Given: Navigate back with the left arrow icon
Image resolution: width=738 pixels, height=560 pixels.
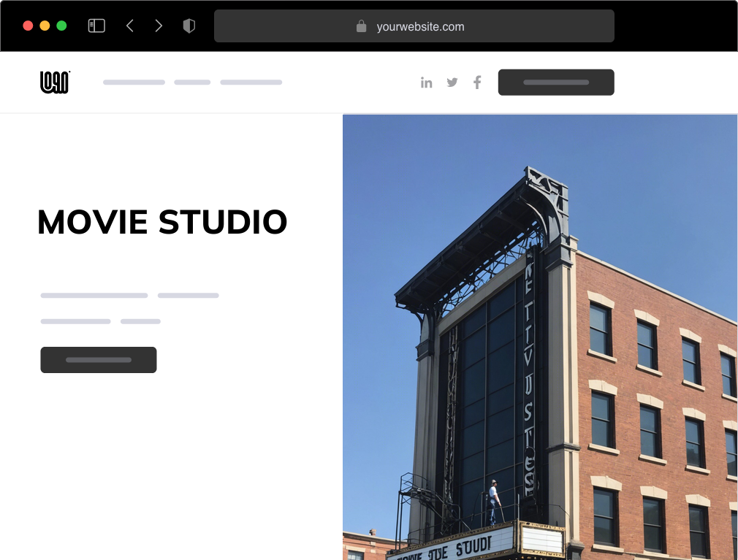Looking at the screenshot, I should [130, 25].
